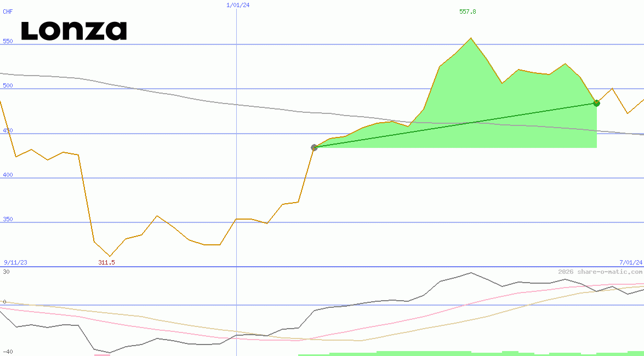
Task: Click the 400 price axis label
Action: click(8, 175)
